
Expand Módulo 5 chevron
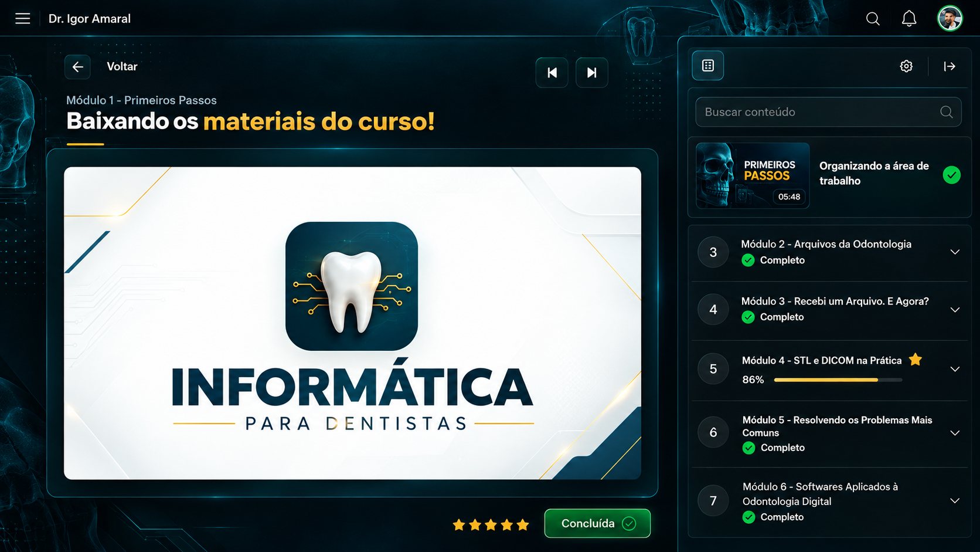[x=955, y=433]
